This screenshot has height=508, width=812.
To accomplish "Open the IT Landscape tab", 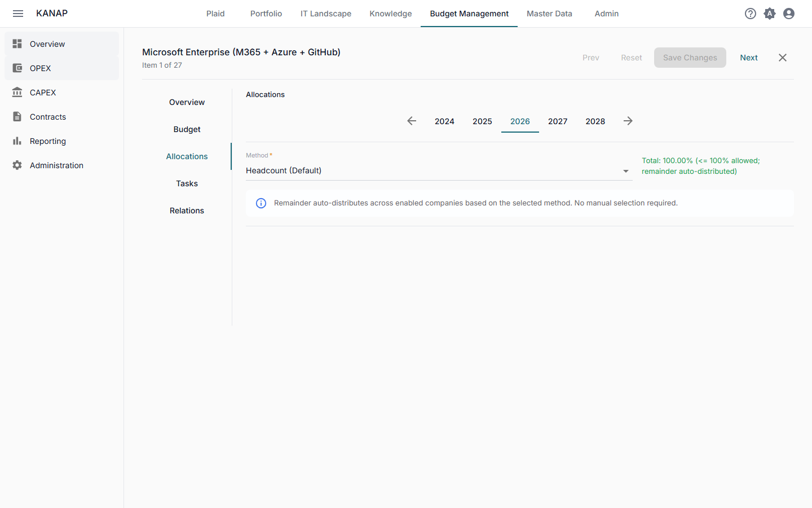I will pos(326,14).
